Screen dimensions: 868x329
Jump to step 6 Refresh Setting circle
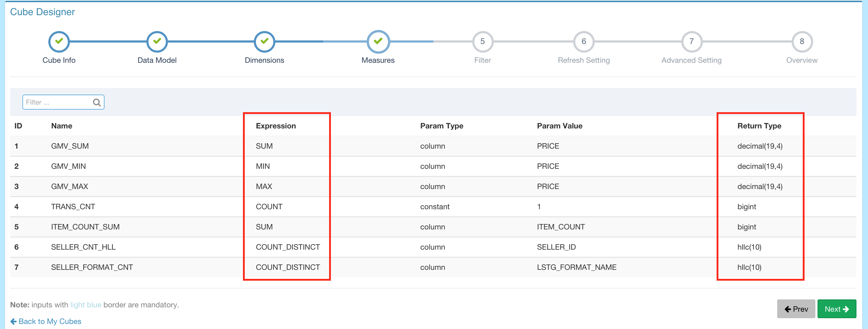(584, 41)
